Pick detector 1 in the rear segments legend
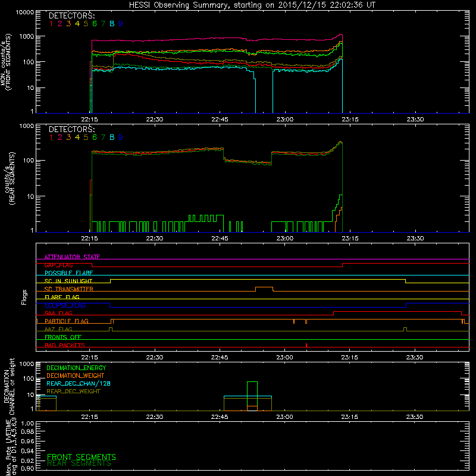The height and width of the screenshot is (476, 476). click(x=51, y=137)
